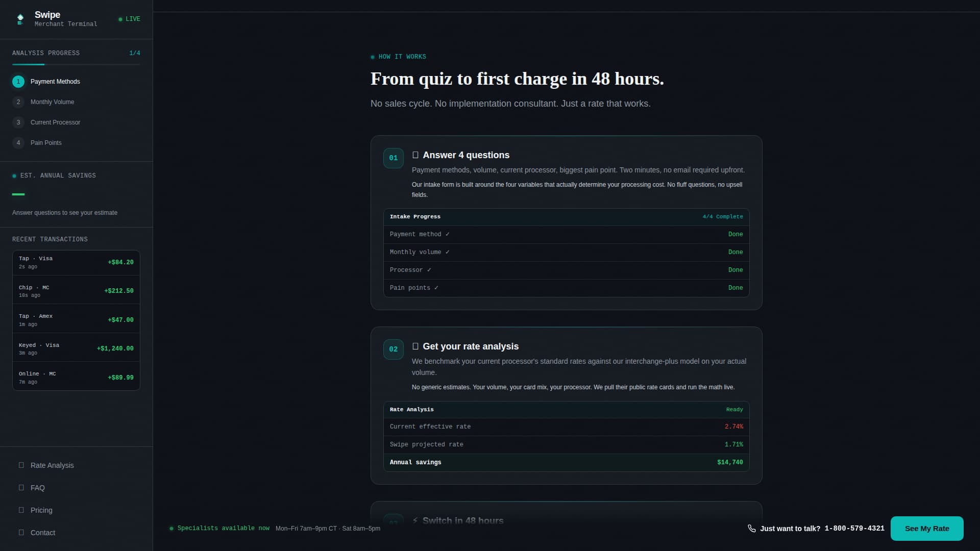Click the Specialists available now text
Image resolution: width=980 pixels, height=551 pixels.
223,529
